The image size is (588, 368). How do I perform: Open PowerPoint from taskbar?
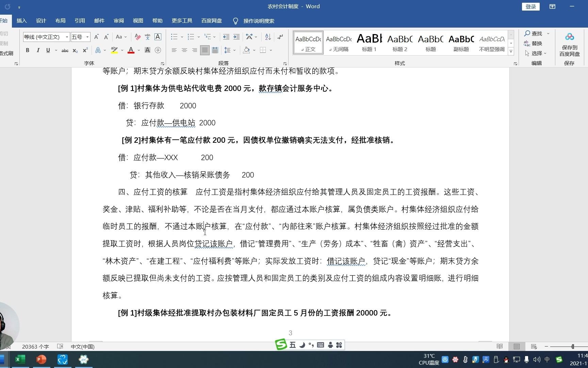click(41, 359)
